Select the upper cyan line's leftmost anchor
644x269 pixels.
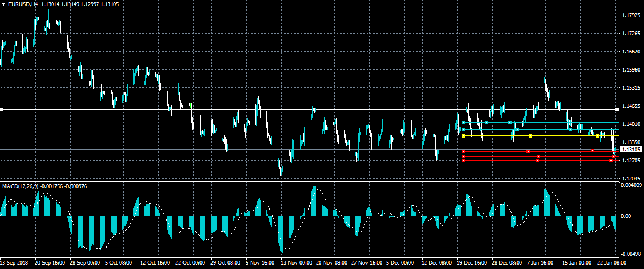pyautogui.click(x=464, y=123)
